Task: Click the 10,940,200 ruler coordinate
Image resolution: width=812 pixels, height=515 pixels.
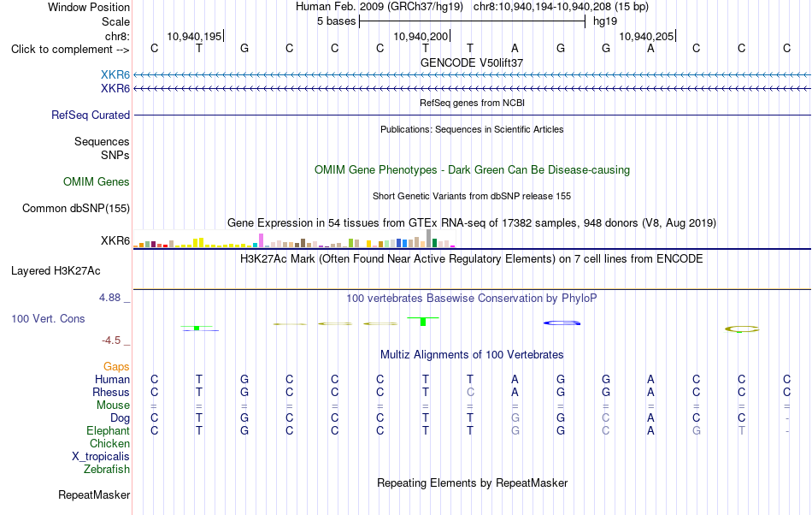Action: 421,36
